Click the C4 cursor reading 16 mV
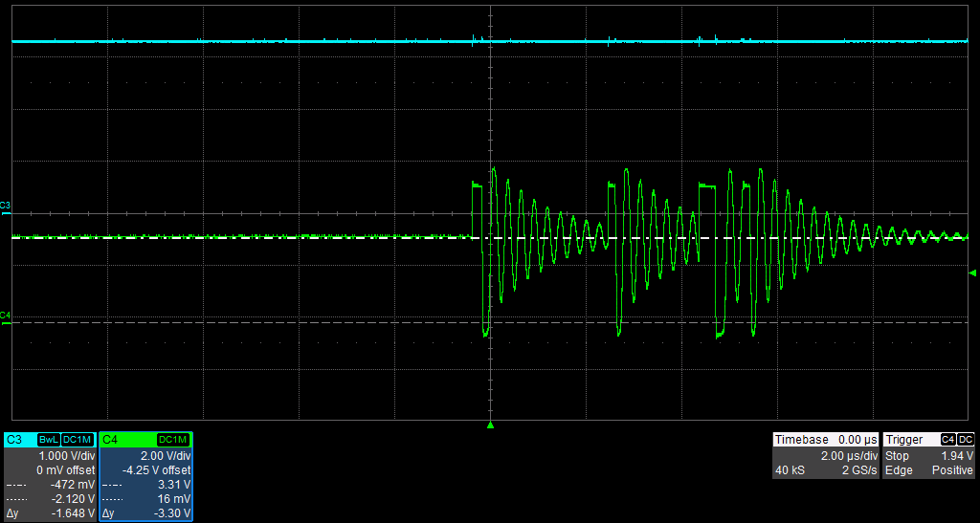The width and height of the screenshot is (980, 523). [174, 499]
